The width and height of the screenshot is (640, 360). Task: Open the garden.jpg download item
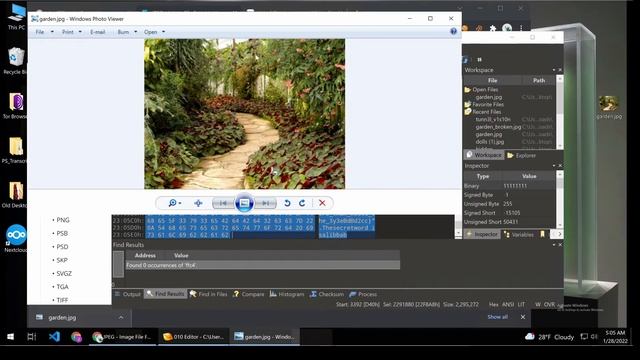(62, 318)
